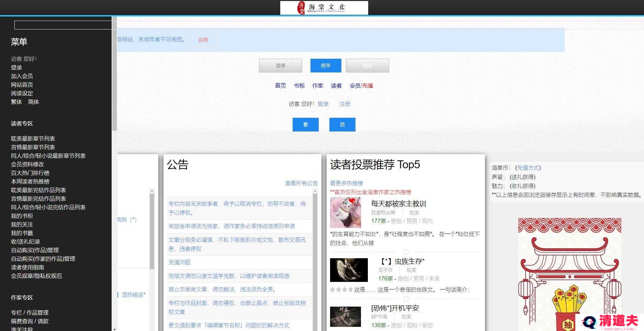The width and height of the screenshot is (644, 331).
Task: Open 书柜 in the top navigation
Action: (x=299, y=85)
